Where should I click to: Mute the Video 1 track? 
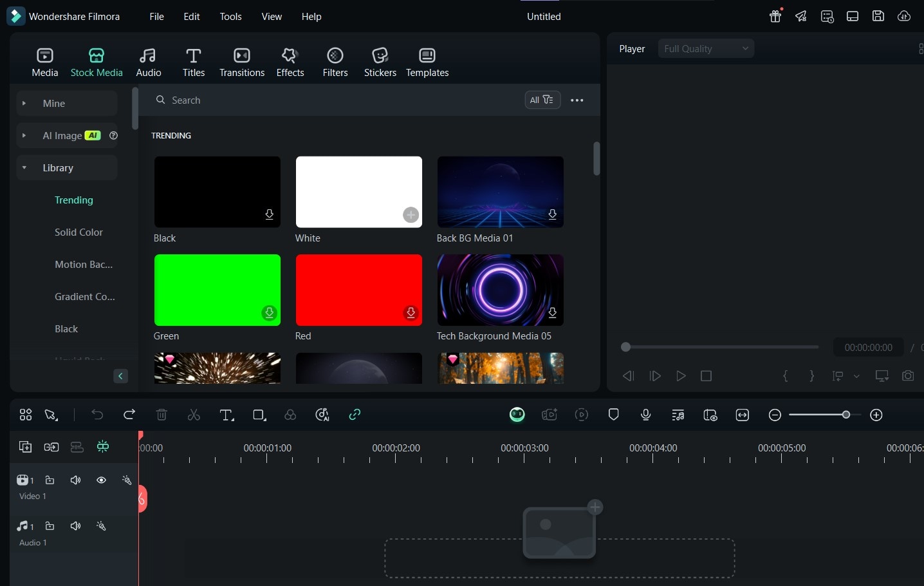click(x=75, y=480)
